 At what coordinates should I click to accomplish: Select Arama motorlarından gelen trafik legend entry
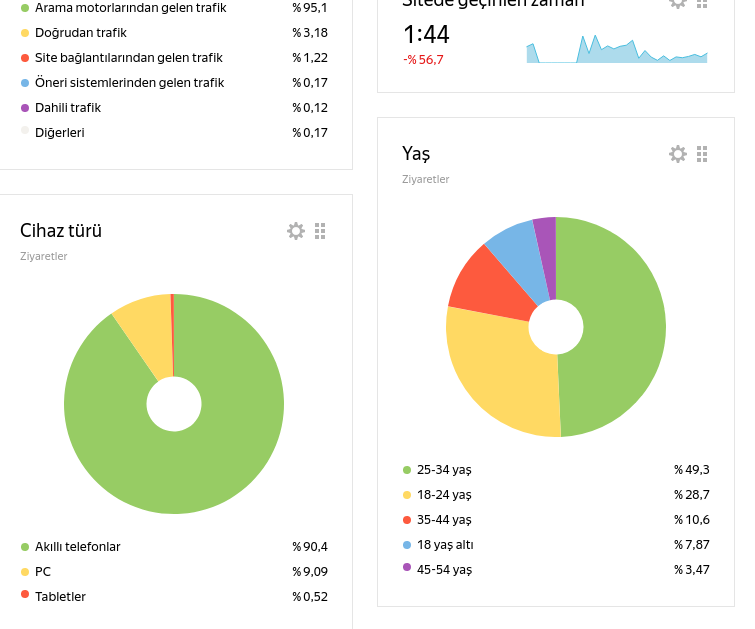pos(130,8)
